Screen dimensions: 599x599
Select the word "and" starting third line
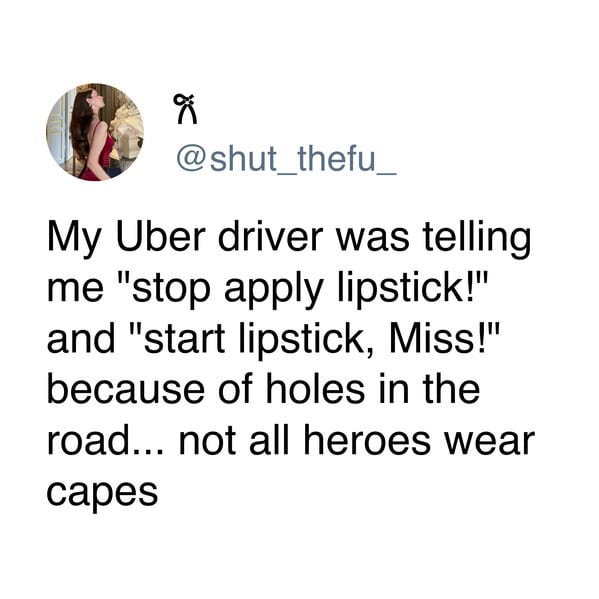(x=81, y=339)
